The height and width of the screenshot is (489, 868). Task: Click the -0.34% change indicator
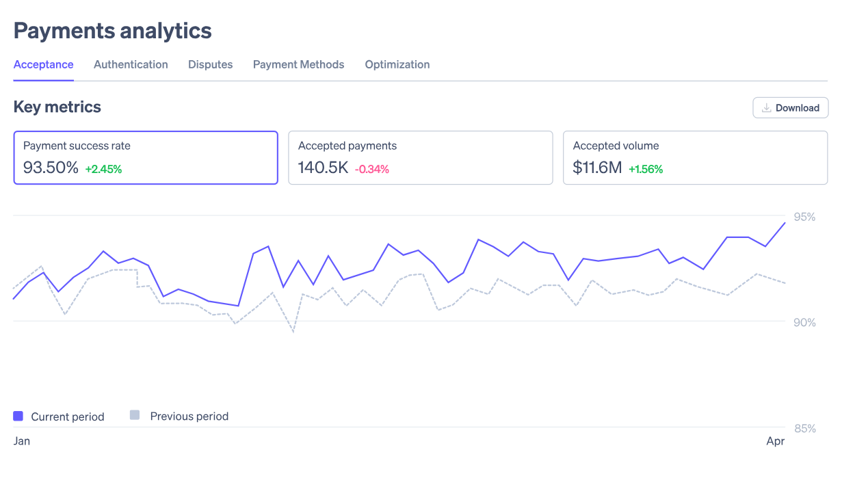point(372,169)
